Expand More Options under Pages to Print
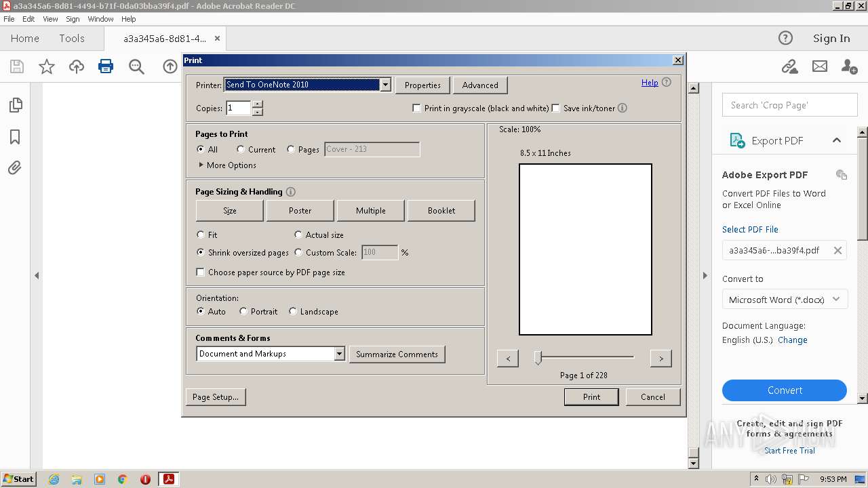This screenshot has width=868, height=488. [228, 165]
